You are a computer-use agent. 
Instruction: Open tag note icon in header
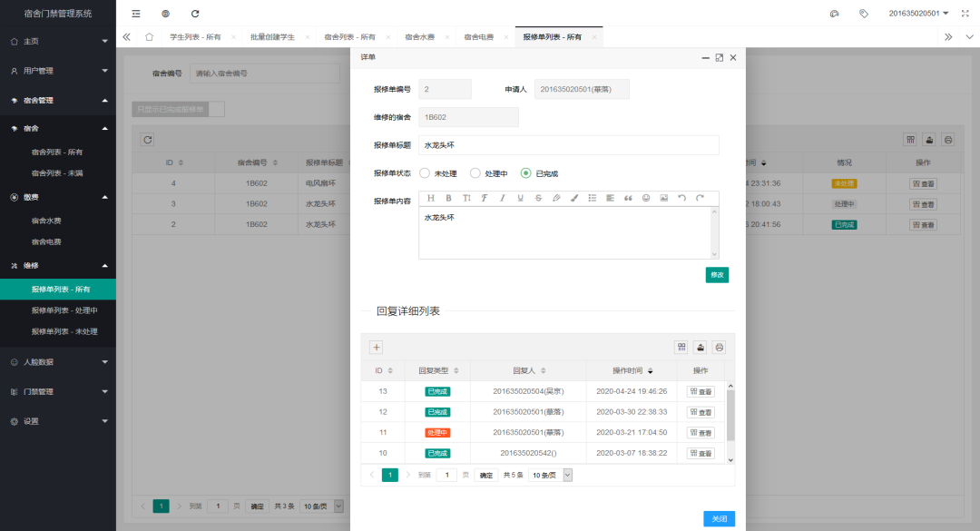coord(864,13)
